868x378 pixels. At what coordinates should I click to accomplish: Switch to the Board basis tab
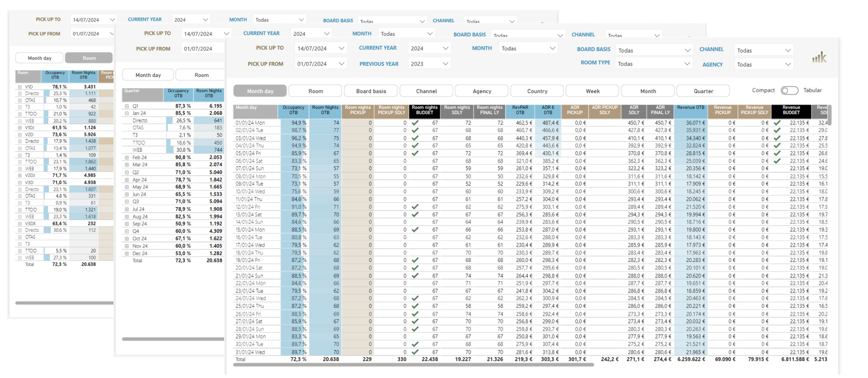pos(371,91)
